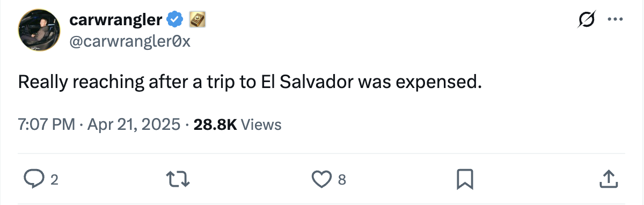Visit the @carwrangler0x handle
Viewport: 644px width, 205px height.
[x=130, y=41]
